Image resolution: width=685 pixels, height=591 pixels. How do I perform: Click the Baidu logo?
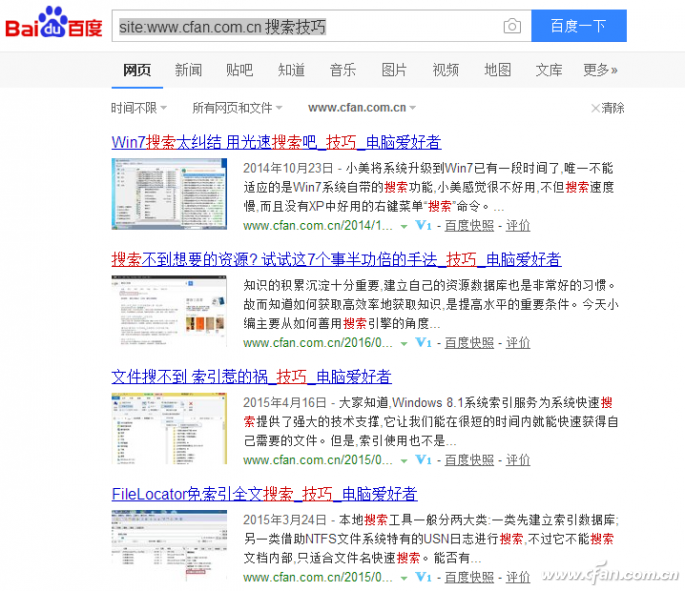pyautogui.click(x=54, y=23)
